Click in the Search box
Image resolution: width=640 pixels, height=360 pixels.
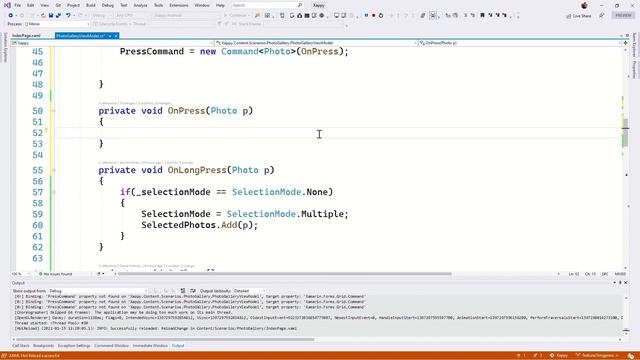(x=267, y=5)
